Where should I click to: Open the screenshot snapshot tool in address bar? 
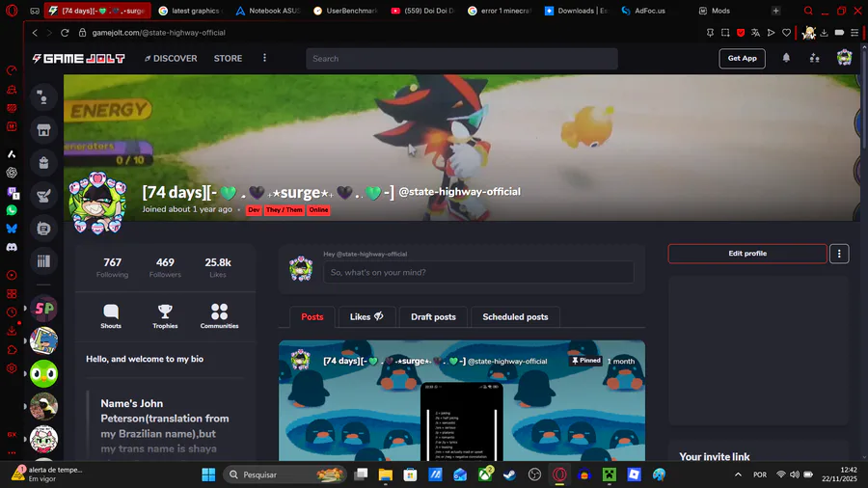click(725, 33)
